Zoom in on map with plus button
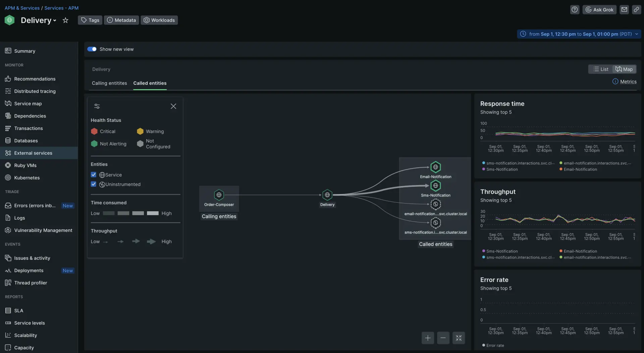Viewport: 644px width, 353px height. (428, 338)
